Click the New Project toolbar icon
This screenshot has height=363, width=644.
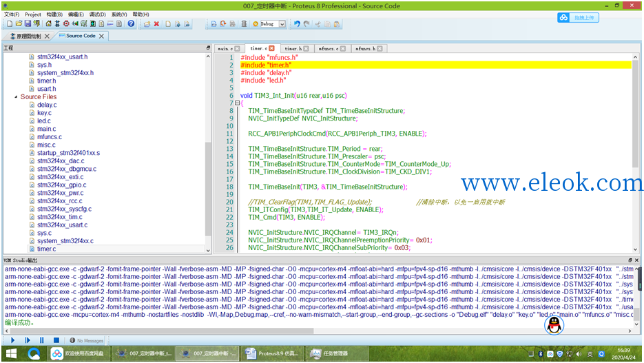[10, 24]
